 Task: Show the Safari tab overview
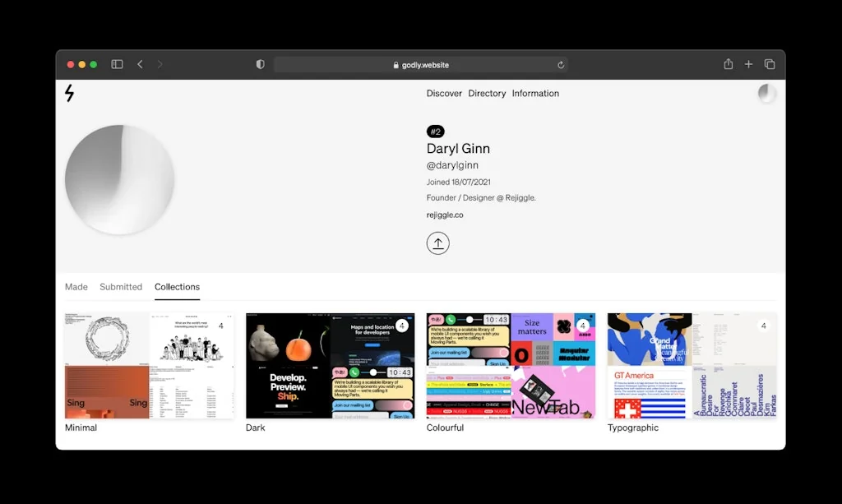(x=770, y=64)
